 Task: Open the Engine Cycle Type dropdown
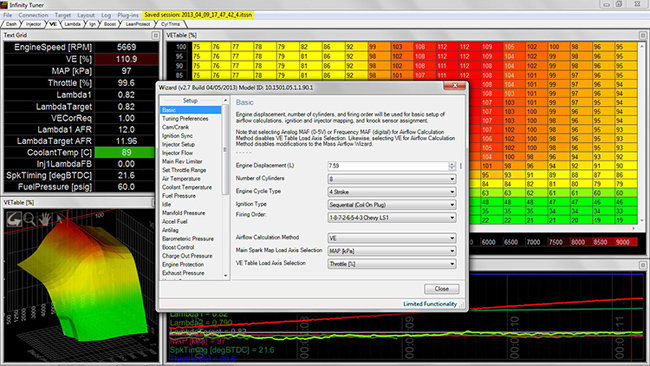(x=392, y=192)
